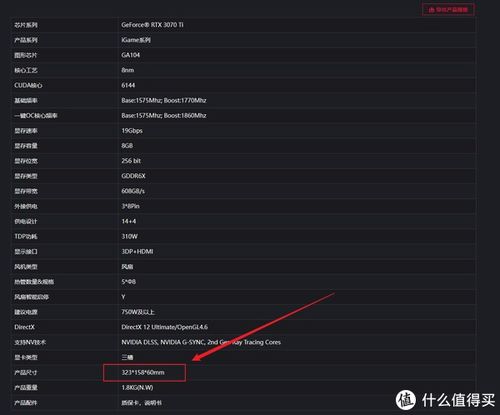Click the red outlined button at top right
Image resolution: width=500 pixels, height=415 pixels.
[x=448, y=9]
